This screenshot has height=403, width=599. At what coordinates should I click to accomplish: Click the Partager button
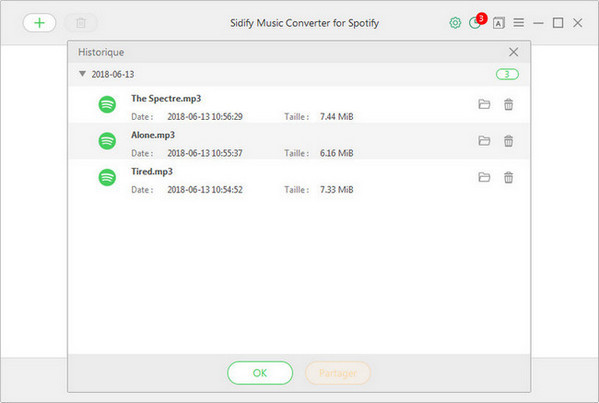click(x=338, y=373)
